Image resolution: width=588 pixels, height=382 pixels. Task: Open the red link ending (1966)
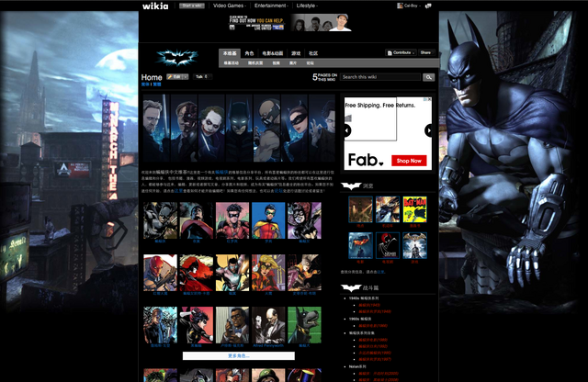pos(373,326)
